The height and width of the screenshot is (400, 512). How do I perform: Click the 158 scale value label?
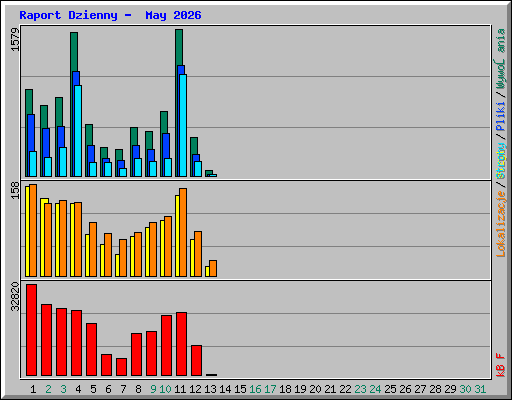[x=15, y=190]
